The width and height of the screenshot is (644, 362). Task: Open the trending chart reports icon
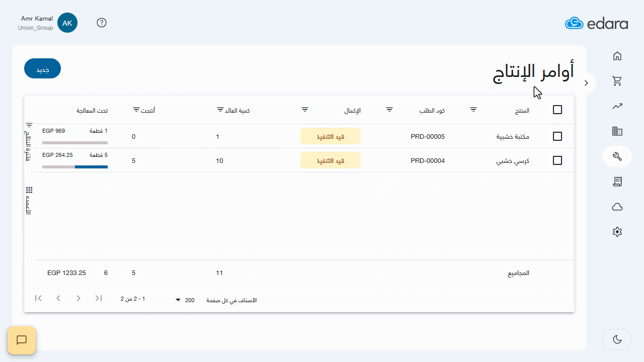[x=617, y=106]
